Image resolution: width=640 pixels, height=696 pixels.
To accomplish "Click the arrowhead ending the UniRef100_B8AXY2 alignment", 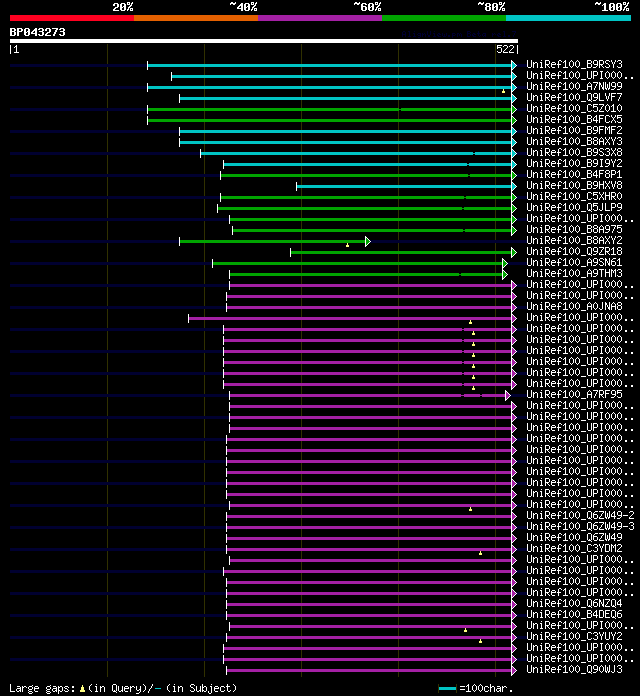I will 368,241.
